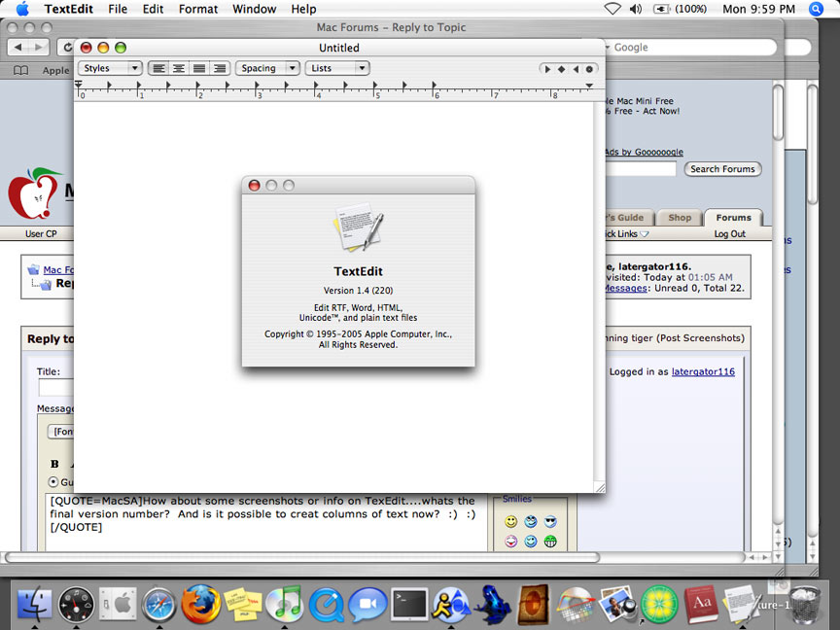Insert the sunglasses smilie
Image resolution: width=840 pixels, height=630 pixels.
pyautogui.click(x=550, y=521)
